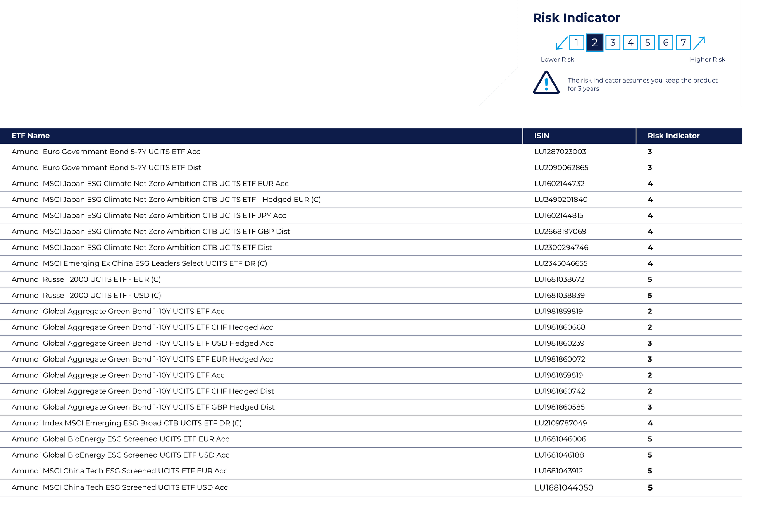Select risk level box 3

[613, 43]
